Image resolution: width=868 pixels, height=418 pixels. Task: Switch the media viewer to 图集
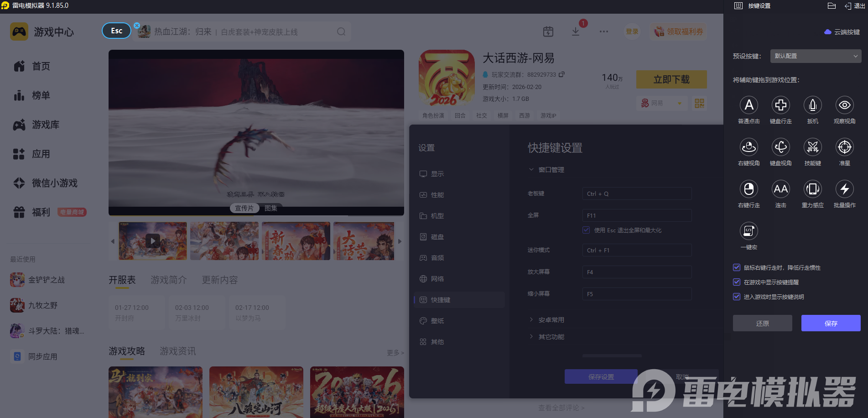(271, 208)
